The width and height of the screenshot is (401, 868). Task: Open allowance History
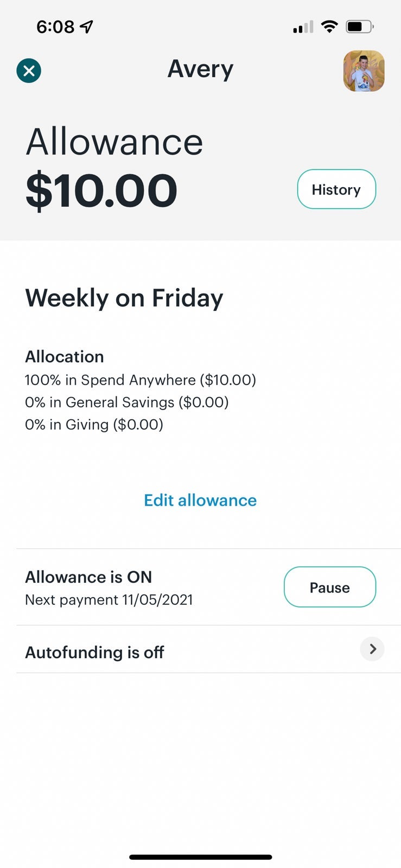tap(336, 189)
